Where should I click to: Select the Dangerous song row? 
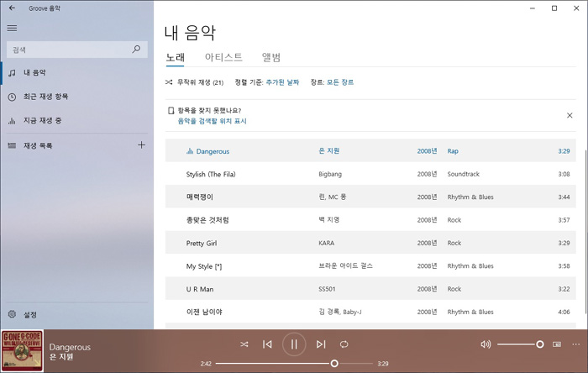[x=370, y=150]
